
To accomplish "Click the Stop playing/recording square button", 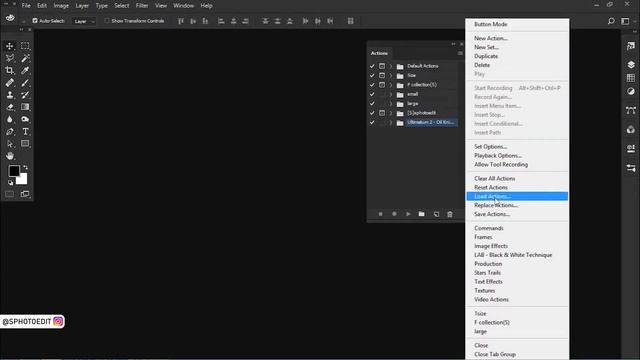I will click(380, 214).
